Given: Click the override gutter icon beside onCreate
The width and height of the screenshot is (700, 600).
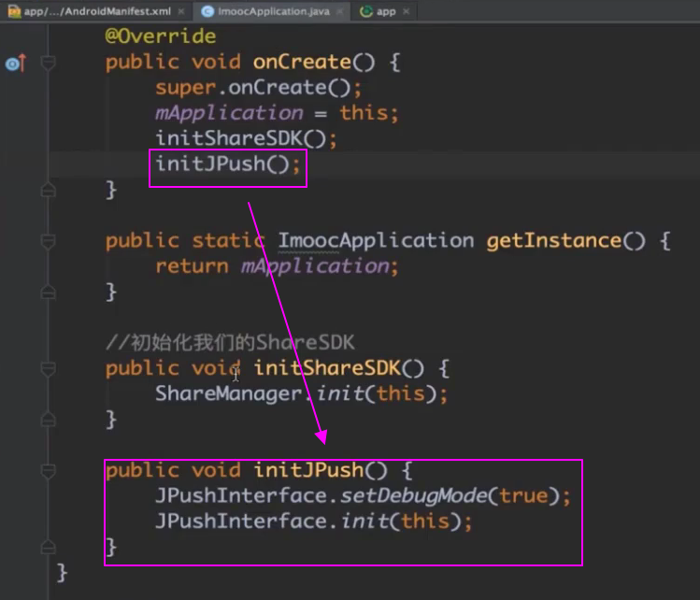Looking at the screenshot, I should click(16, 64).
